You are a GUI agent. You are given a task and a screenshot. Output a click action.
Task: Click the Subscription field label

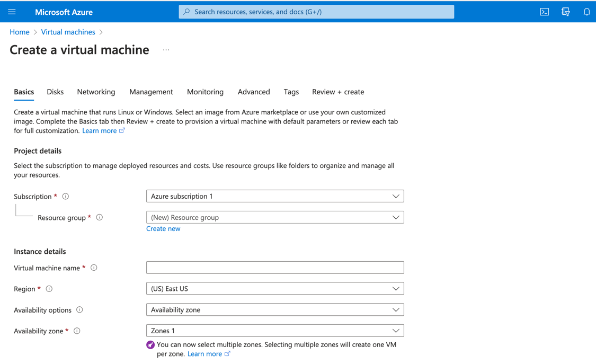(x=33, y=197)
